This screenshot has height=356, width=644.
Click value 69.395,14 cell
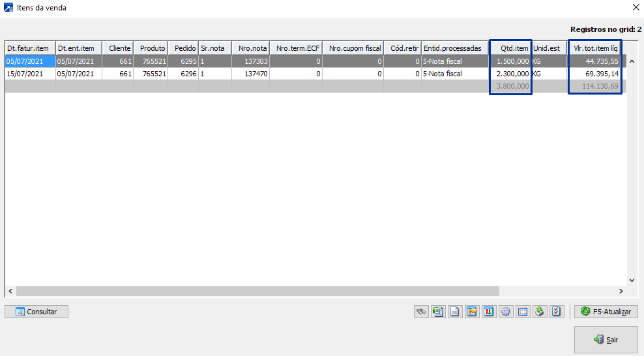pos(595,74)
